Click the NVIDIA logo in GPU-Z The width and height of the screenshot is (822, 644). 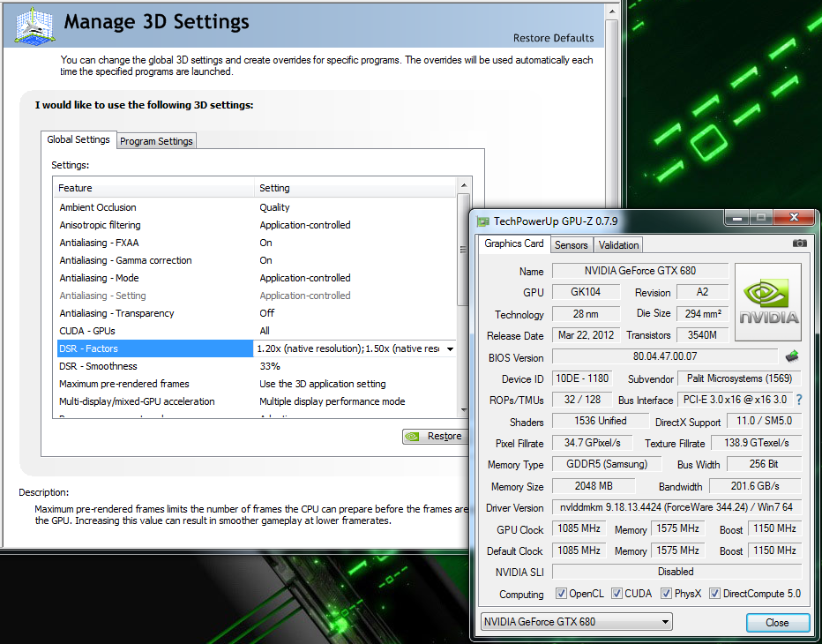tap(768, 302)
